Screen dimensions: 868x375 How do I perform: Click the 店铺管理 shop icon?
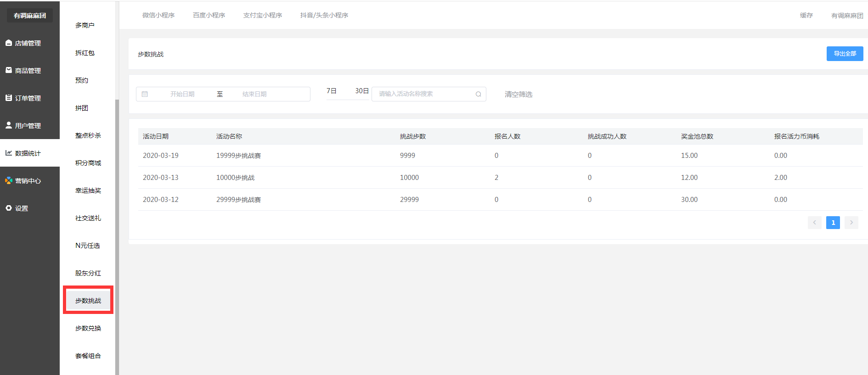click(x=9, y=43)
